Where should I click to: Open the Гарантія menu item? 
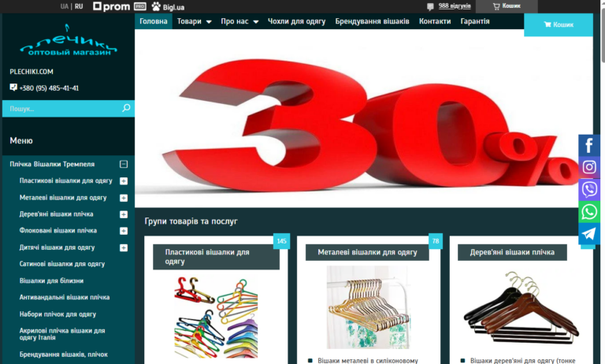[475, 21]
